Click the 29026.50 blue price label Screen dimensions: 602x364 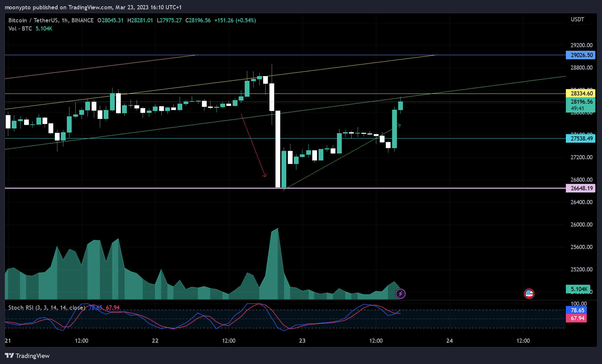(x=581, y=55)
